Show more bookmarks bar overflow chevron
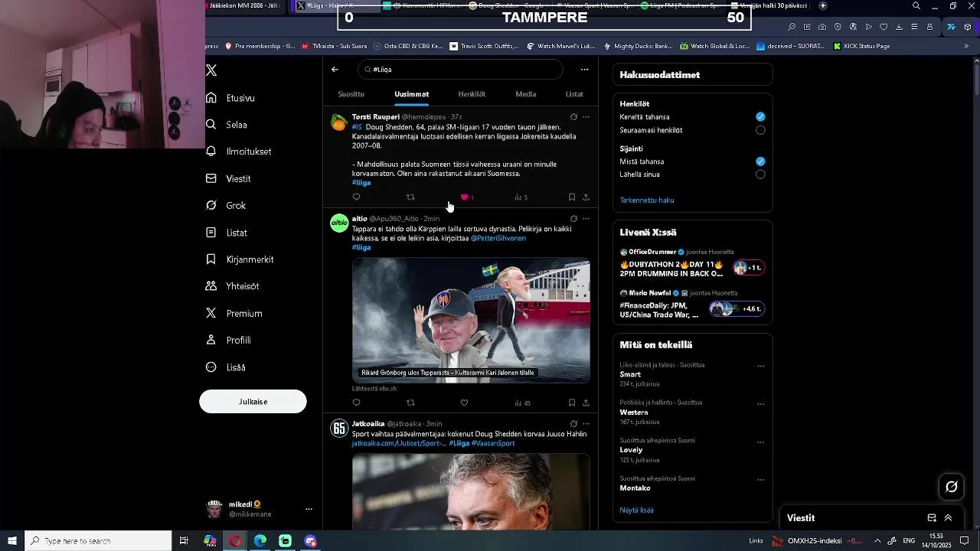The height and width of the screenshot is (551, 980). tap(966, 46)
